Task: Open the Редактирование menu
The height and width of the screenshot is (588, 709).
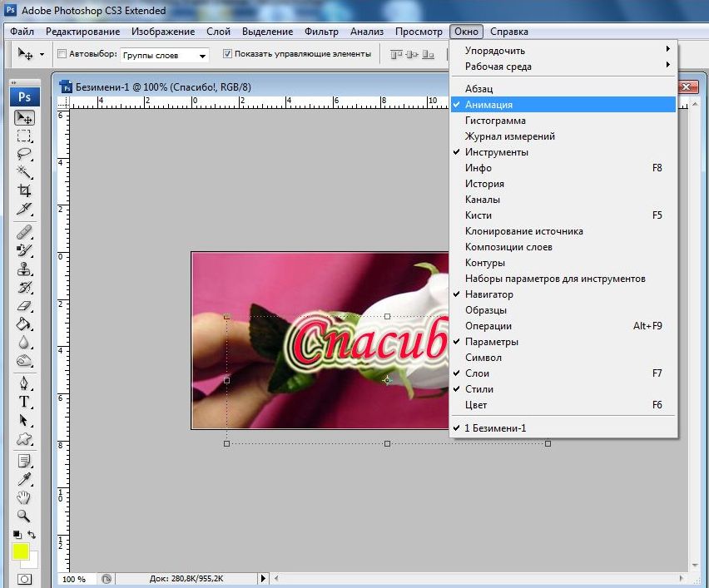Action: tap(82, 32)
